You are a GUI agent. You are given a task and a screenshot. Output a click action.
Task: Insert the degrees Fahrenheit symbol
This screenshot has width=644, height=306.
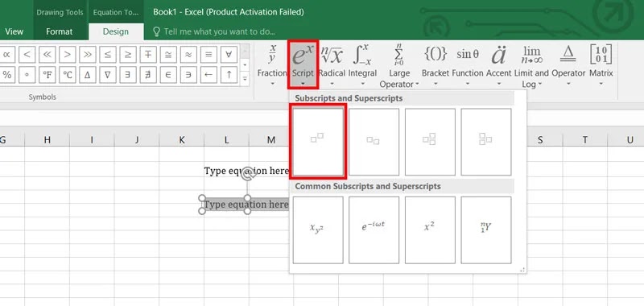pyautogui.click(x=47, y=75)
